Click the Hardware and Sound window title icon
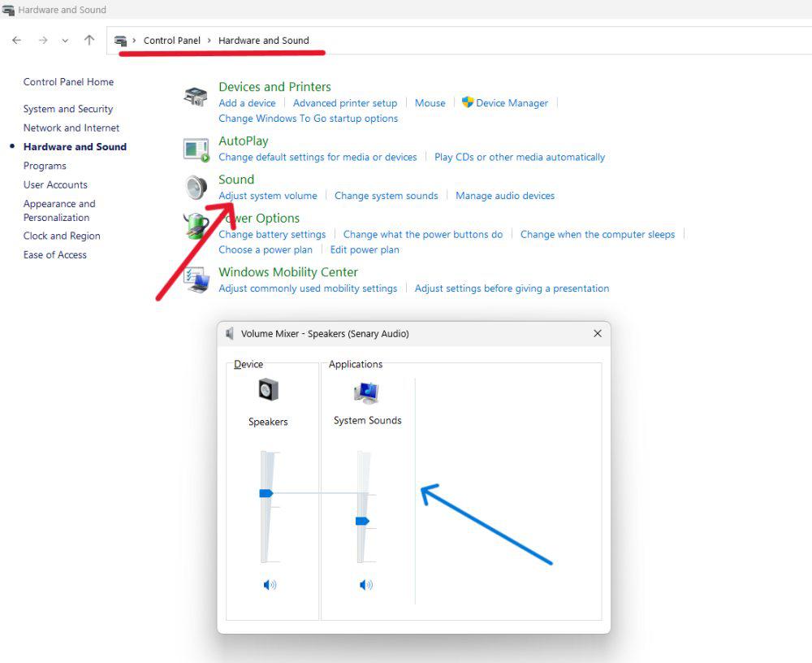Image resolution: width=812 pixels, height=663 pixels. click(x=8, y=9)
